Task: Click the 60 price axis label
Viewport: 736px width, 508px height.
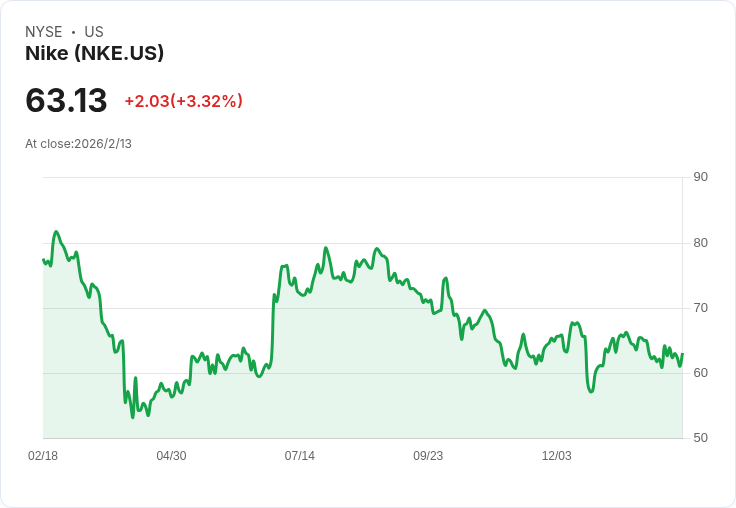Action: click(701, 373)
